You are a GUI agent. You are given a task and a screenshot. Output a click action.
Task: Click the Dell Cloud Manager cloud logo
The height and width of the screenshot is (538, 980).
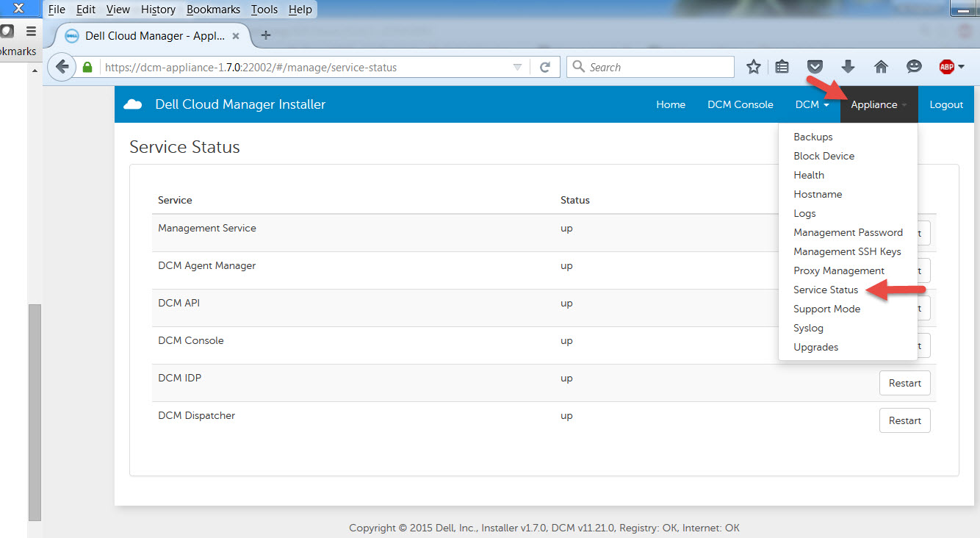click(x=133, y=104)
